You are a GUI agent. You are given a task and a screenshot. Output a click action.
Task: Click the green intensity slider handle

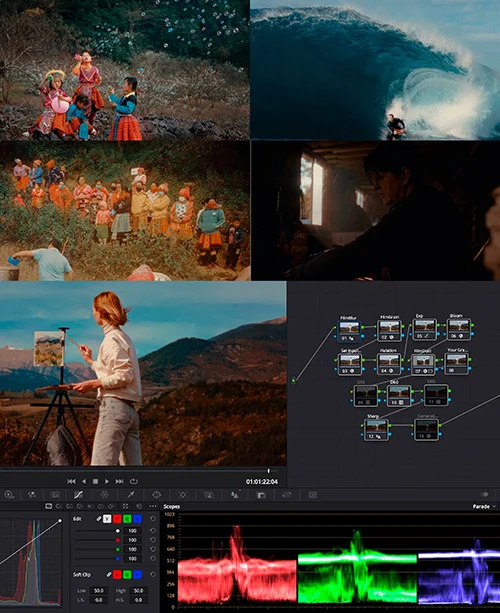click(118, 549)
